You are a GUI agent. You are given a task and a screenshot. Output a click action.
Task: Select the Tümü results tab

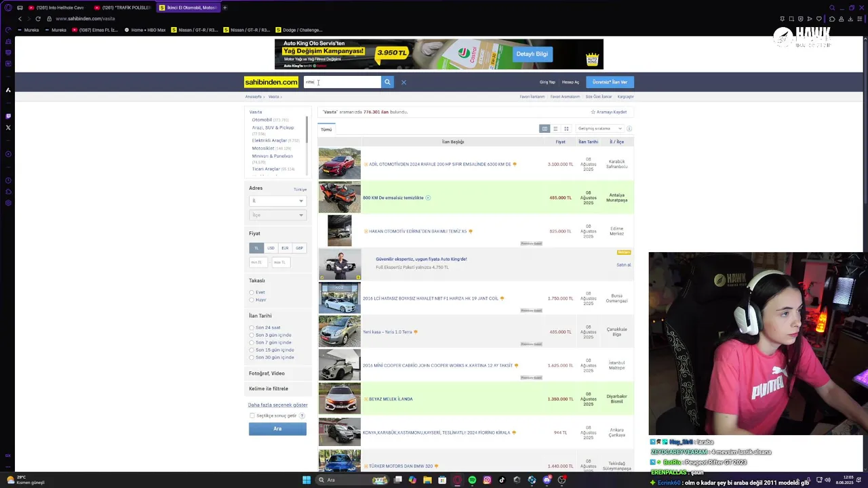(x=326, y=129)
